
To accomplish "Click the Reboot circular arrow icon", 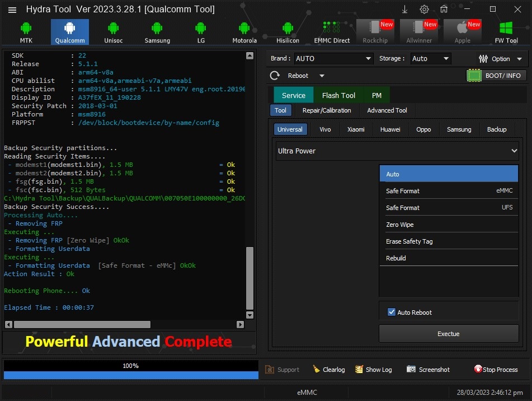I will [x=275, y=76].
